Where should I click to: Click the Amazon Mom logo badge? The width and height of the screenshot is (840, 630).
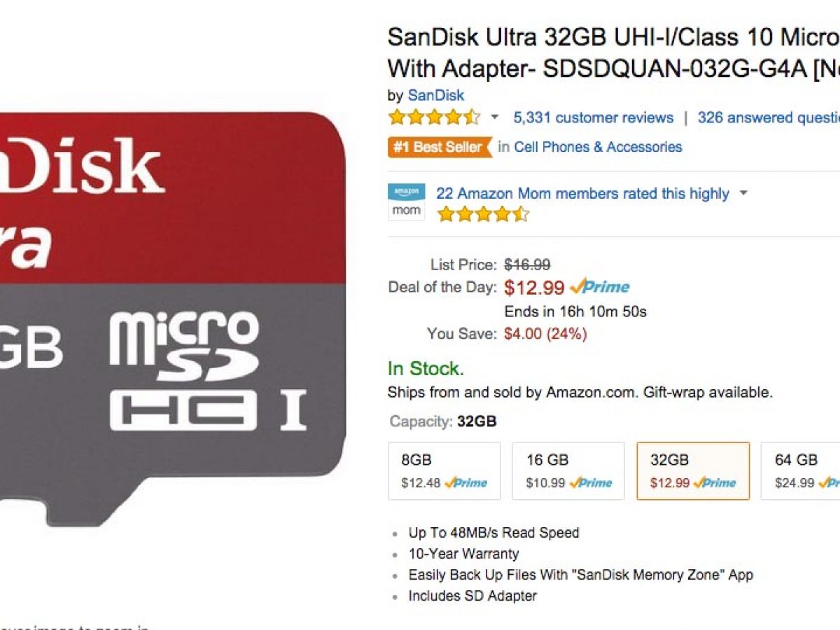coord(406,202)
